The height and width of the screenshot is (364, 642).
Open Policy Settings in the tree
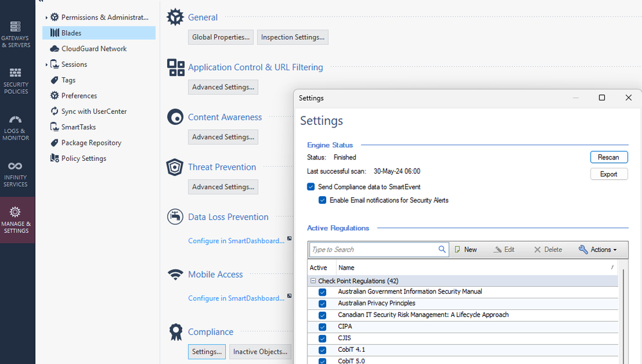84,158
